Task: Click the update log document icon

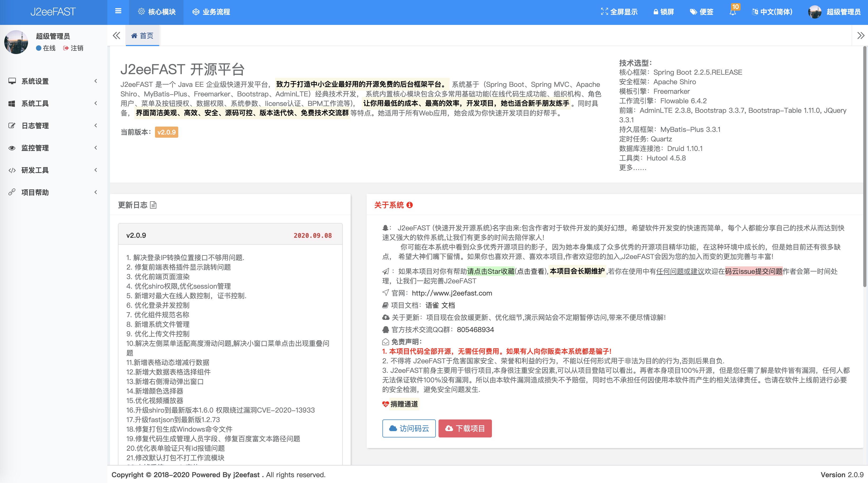Action: coord(153,205)
